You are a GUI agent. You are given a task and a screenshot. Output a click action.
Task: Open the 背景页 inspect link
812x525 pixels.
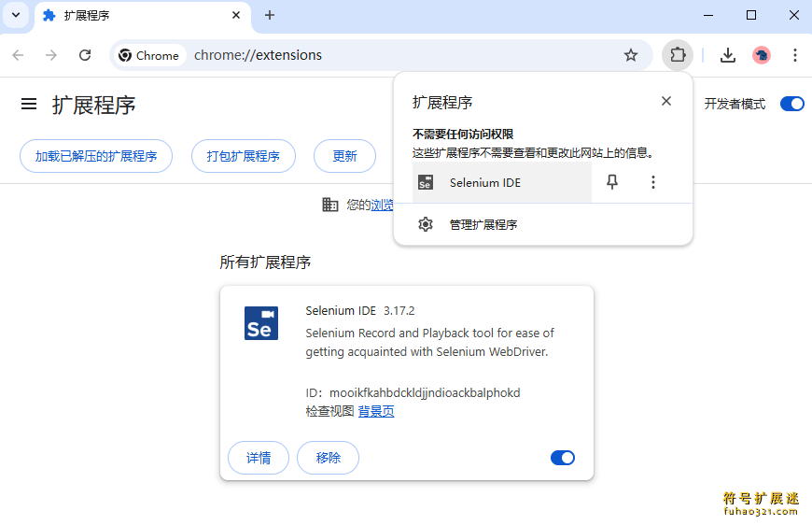coord(376,412)
